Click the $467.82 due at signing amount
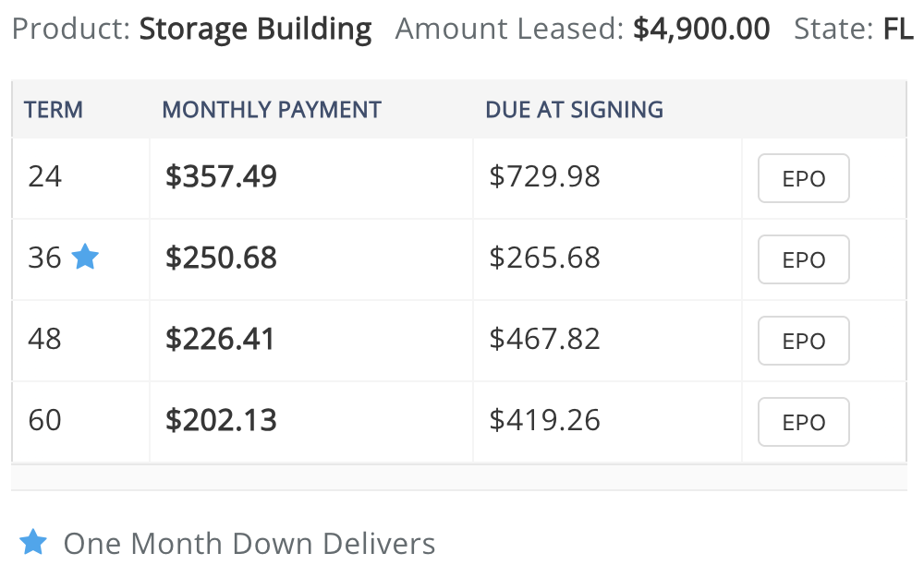The image size is (924, 565). (544, 339)
